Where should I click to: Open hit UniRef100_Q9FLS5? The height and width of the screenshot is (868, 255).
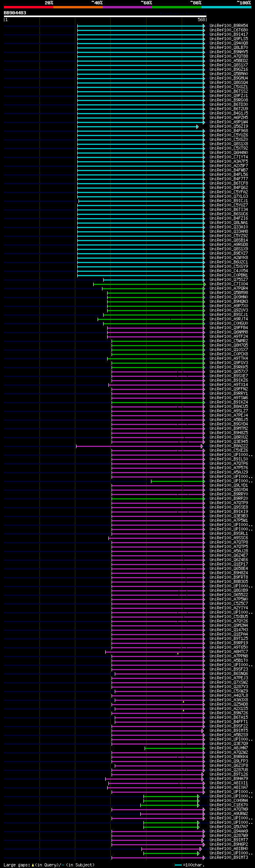point(229,39)
